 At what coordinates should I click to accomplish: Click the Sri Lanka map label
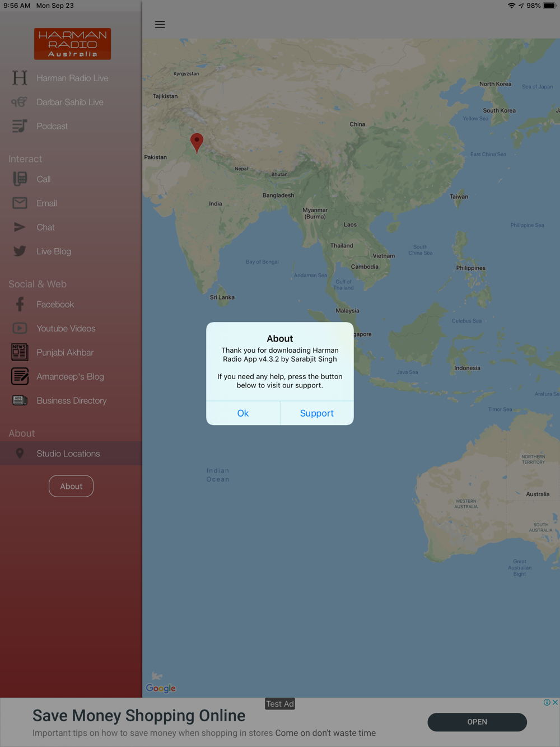click(x=222, y=297)
